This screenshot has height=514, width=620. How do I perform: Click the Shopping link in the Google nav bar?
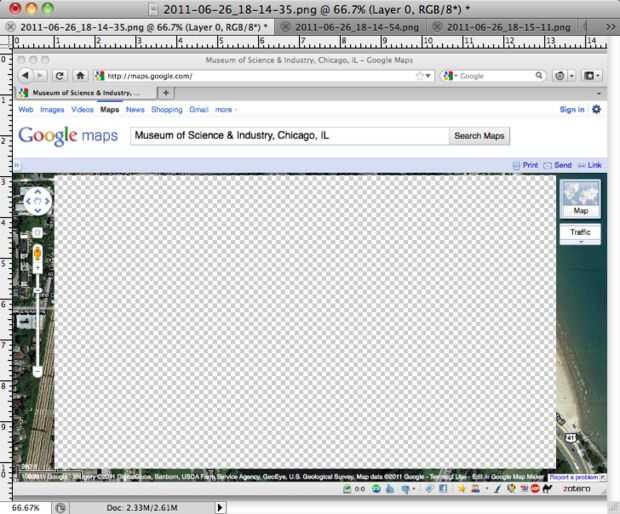(166, 110)
